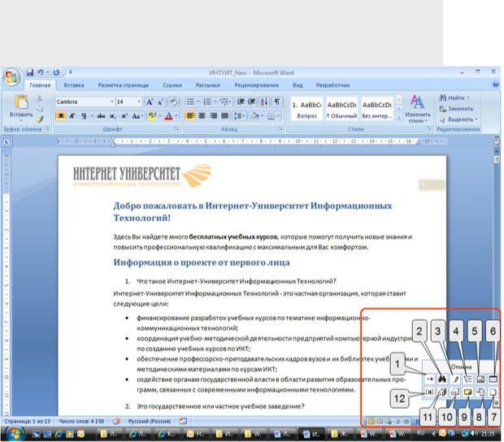Show or hide paragraph marks ¶

(276, 102)
